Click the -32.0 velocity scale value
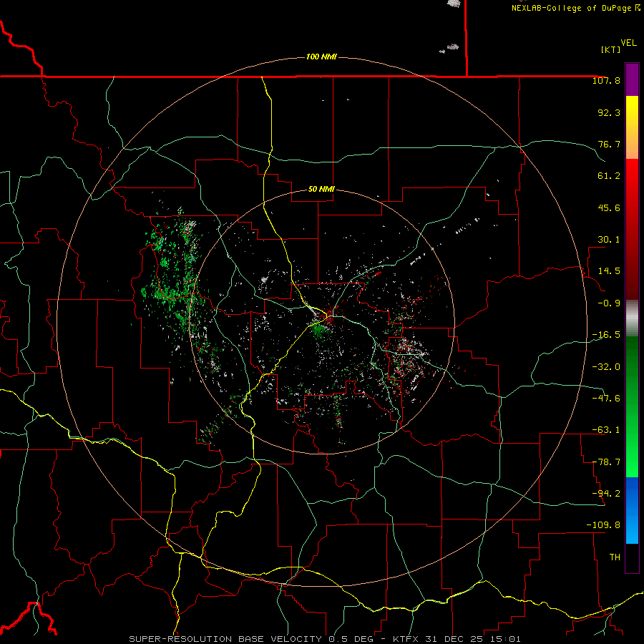Screen dimensions: 644x644 coord(606,366)
